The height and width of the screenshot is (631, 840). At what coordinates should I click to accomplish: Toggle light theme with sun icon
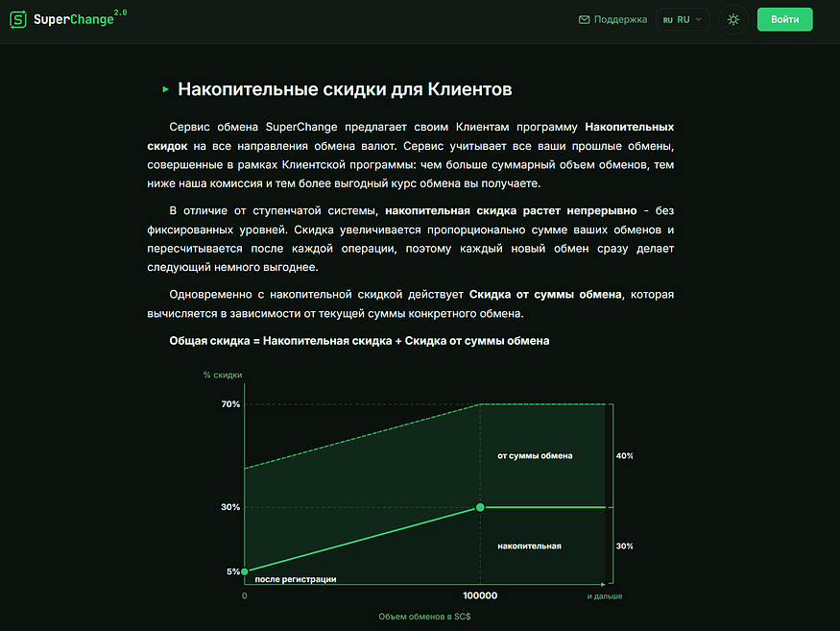(732, 20)
